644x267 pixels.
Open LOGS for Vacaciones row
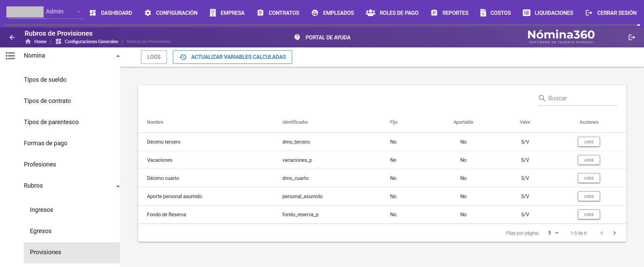(x=589, y=160)
